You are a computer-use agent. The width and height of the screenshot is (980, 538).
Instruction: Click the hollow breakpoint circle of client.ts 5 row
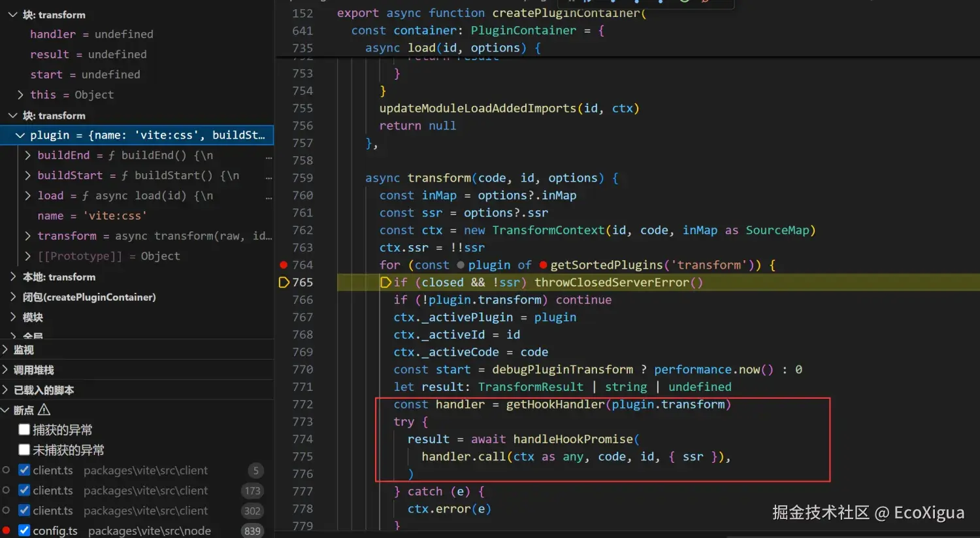pyautogui.click(x=6, y=470)
